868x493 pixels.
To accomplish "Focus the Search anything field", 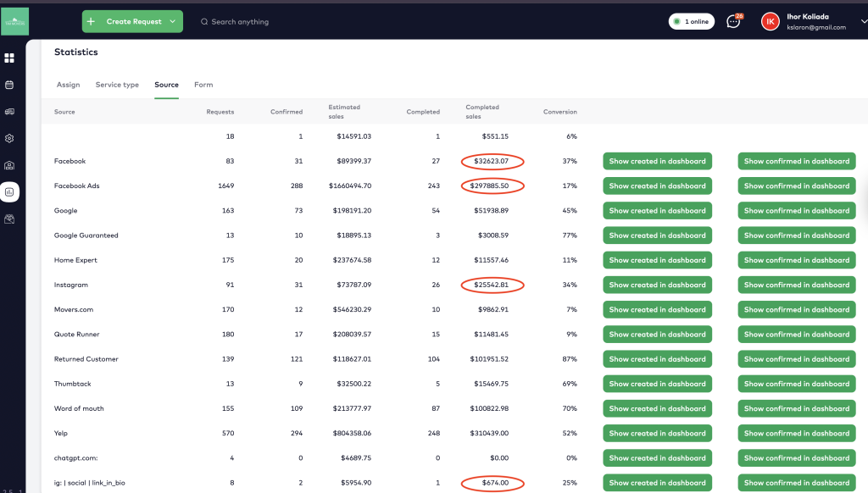I will (240, 22).
